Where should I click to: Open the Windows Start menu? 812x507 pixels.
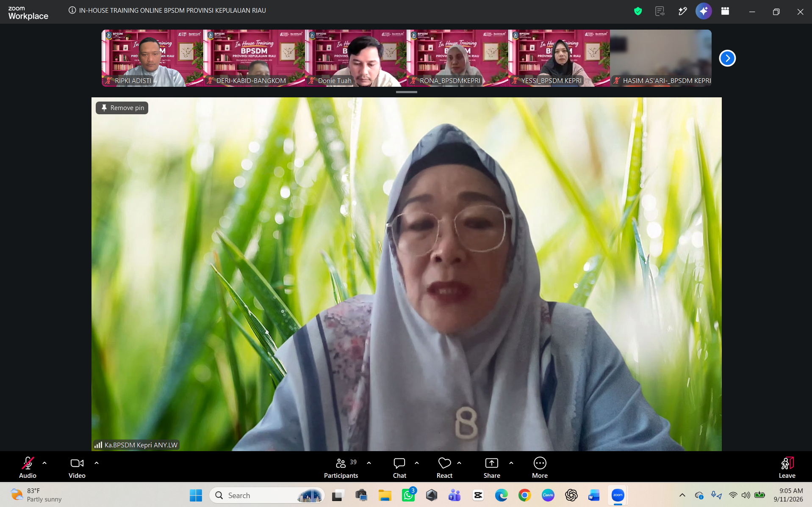[x=196, y=495]
